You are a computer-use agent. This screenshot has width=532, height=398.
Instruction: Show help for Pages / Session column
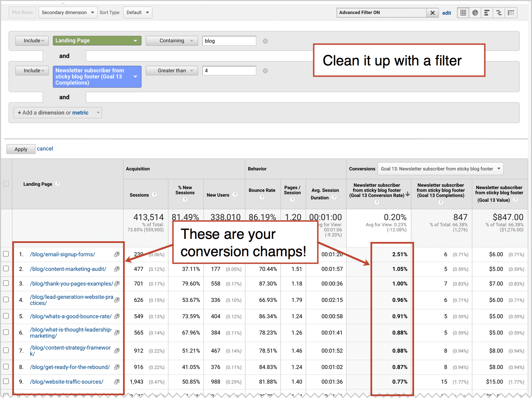[x=292, y=200]
